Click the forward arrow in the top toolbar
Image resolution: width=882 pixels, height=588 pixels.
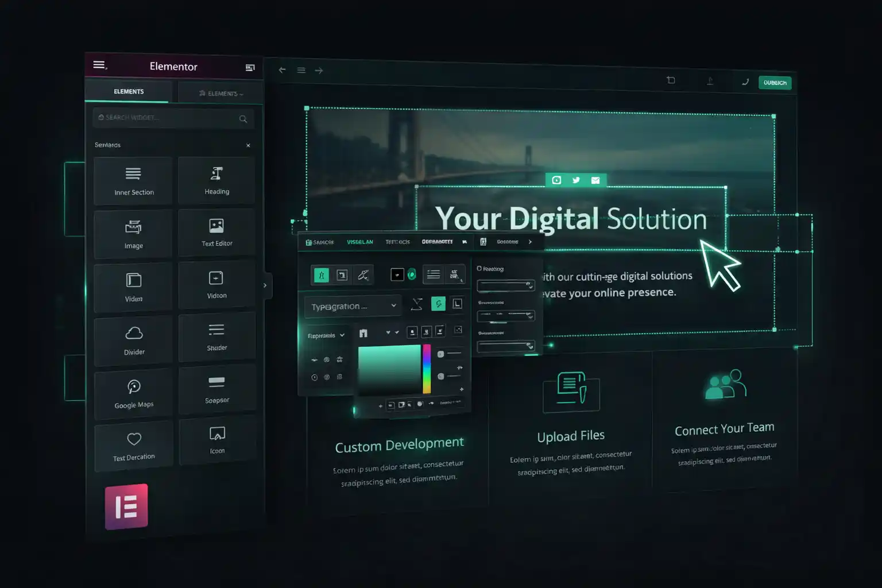pos(319,71)
